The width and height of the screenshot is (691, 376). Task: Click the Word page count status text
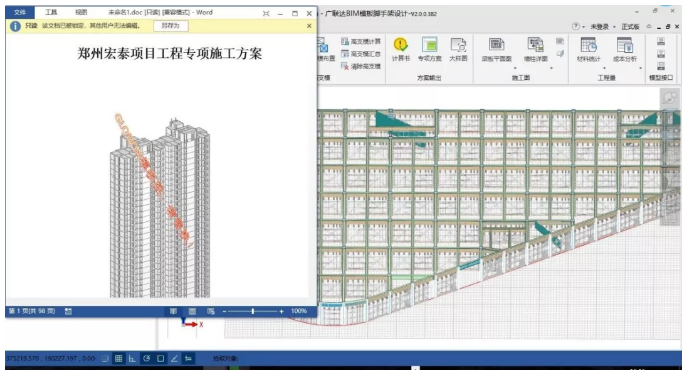point(32,311)
